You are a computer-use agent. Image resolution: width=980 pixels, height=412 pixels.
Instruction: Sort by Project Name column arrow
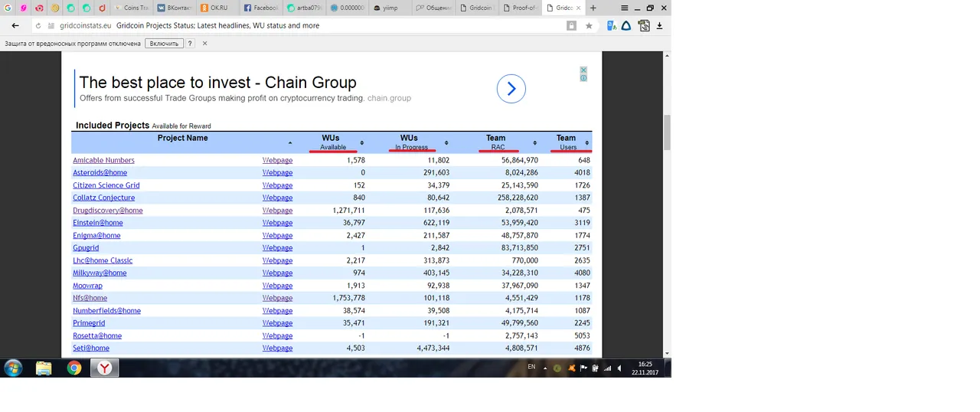[x=290, y=143]
